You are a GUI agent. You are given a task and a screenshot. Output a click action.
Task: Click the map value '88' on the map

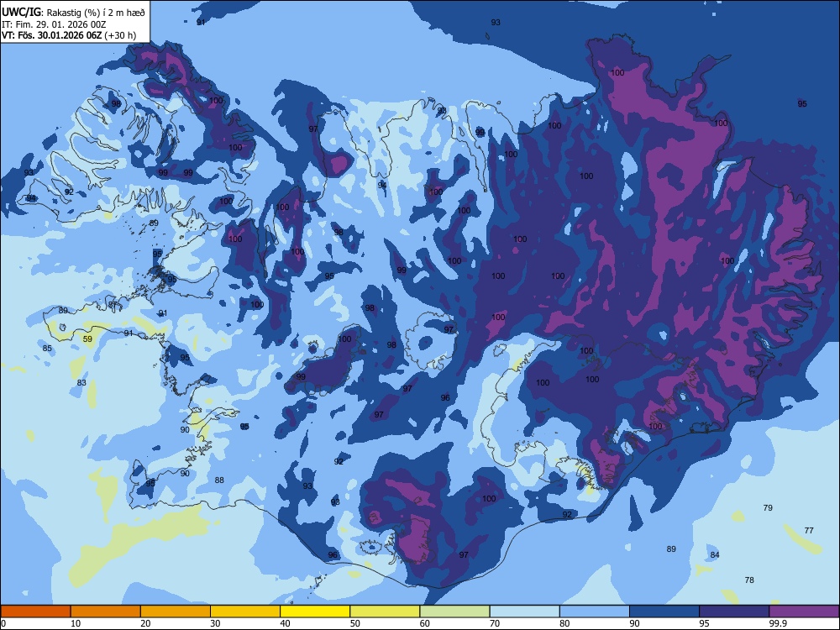(x=219, y=480)
